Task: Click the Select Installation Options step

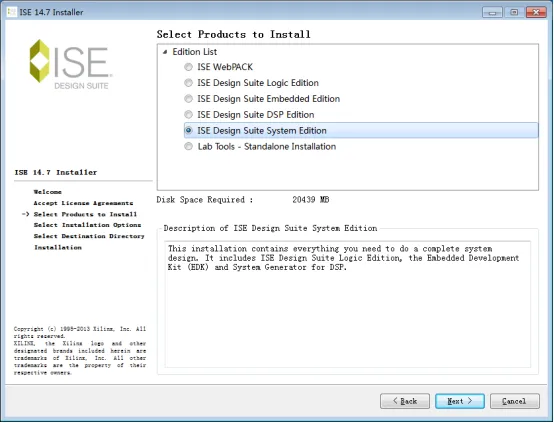Action: [87, 225]
